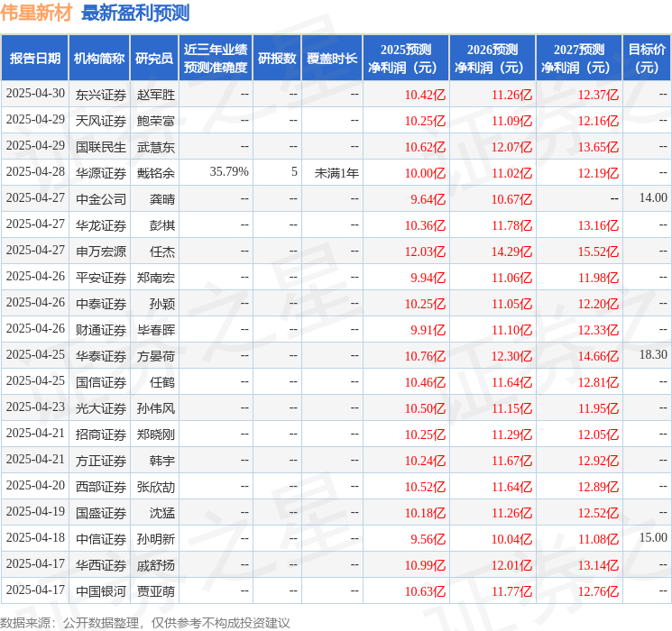Click analyst name 鲍荣富
The height and width of the screenshot is (631, 672).
[155, 121]
